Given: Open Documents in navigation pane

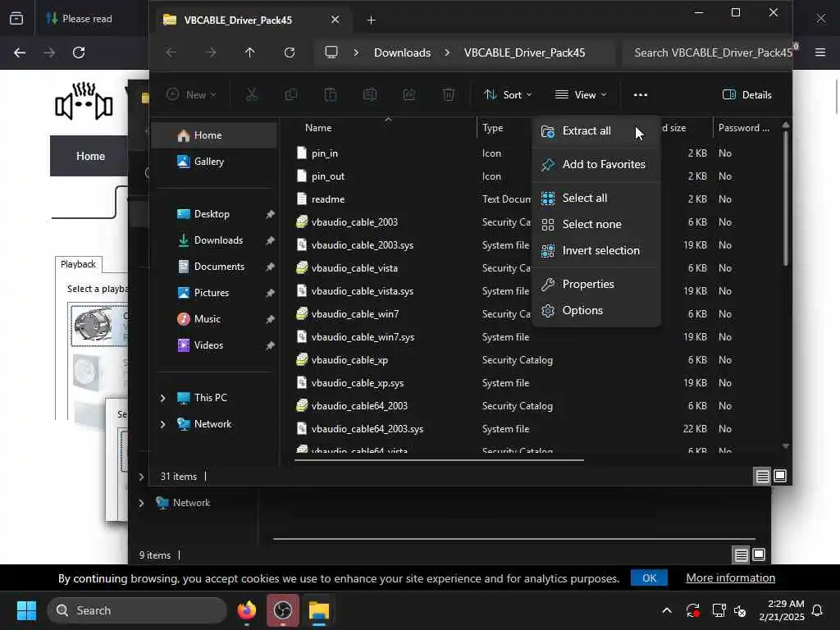Looking at the screenshot, I should tap(214, 267).
